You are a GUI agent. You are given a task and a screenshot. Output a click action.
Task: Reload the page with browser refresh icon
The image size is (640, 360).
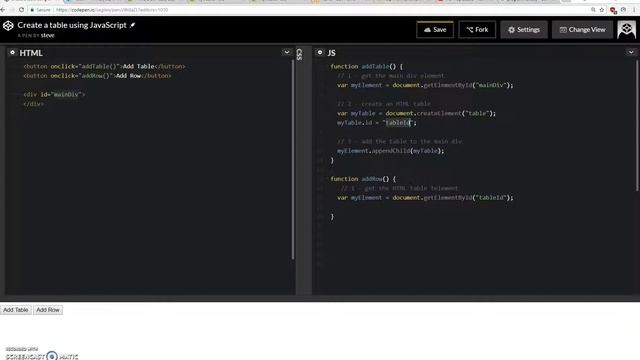(x=22, y=10)
